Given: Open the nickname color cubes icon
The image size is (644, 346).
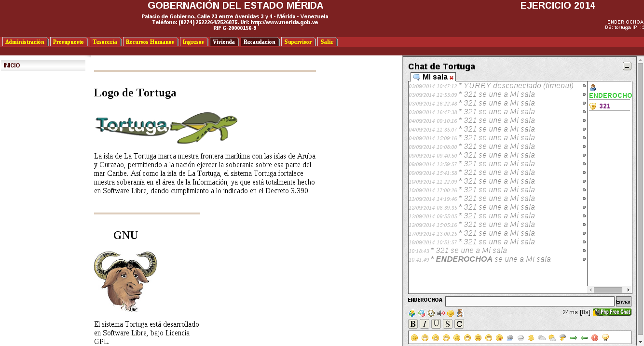Looking at the screenshot, I should (x=422, y=313).
